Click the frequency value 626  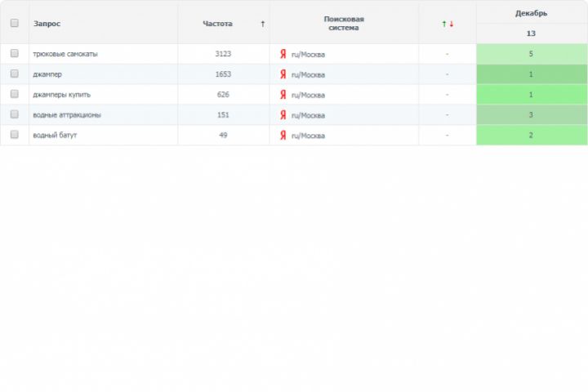(x=223, y=94)
